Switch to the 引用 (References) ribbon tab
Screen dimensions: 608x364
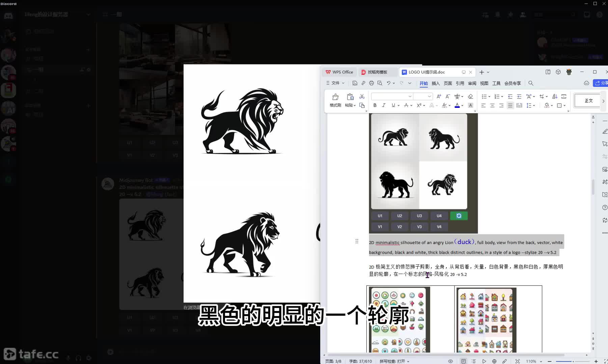(460, 83)
